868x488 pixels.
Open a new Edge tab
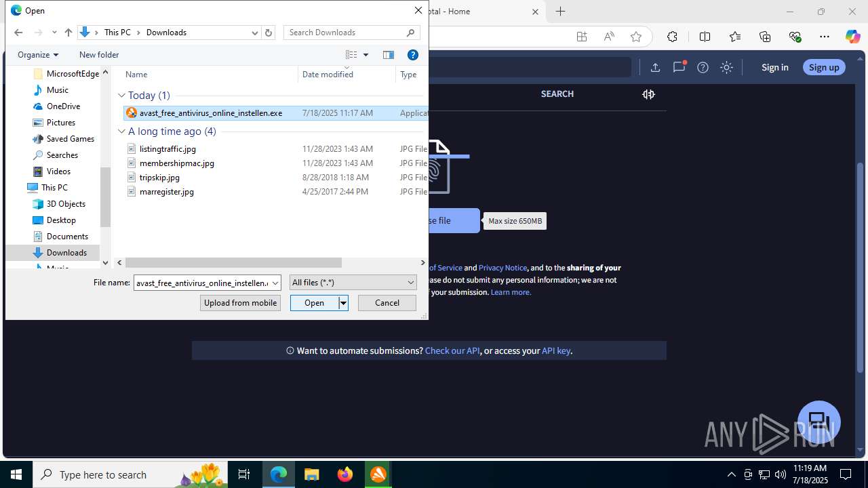coord(560,12)
